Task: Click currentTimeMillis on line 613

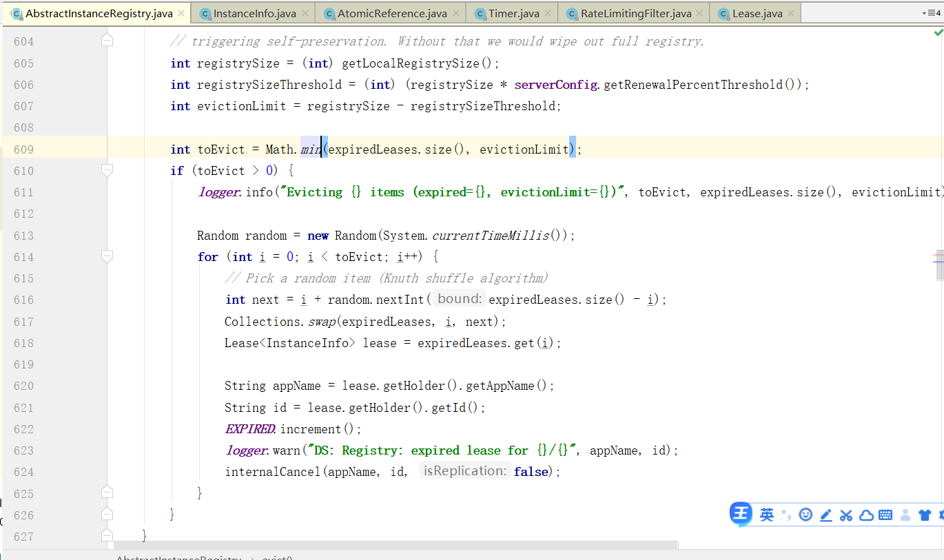Action: pos(491,236)
